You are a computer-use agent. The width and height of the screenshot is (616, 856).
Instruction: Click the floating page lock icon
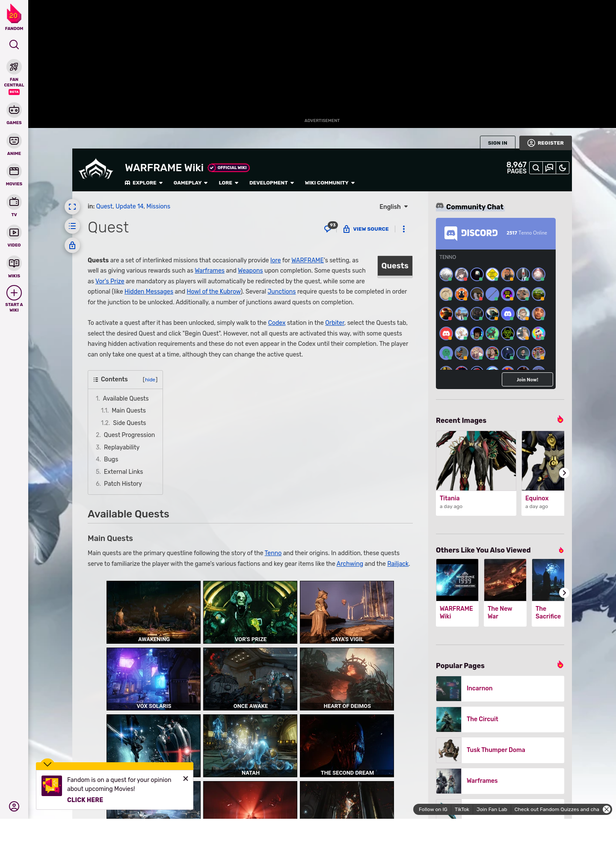click(72, 245)
